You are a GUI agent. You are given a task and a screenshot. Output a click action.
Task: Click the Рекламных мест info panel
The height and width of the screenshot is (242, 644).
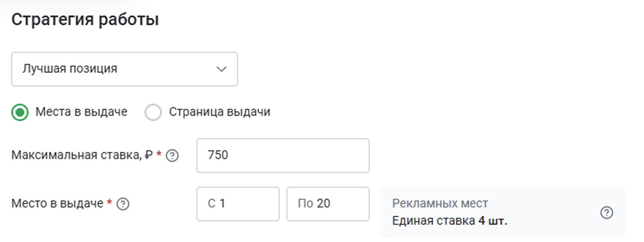(502, 212)
